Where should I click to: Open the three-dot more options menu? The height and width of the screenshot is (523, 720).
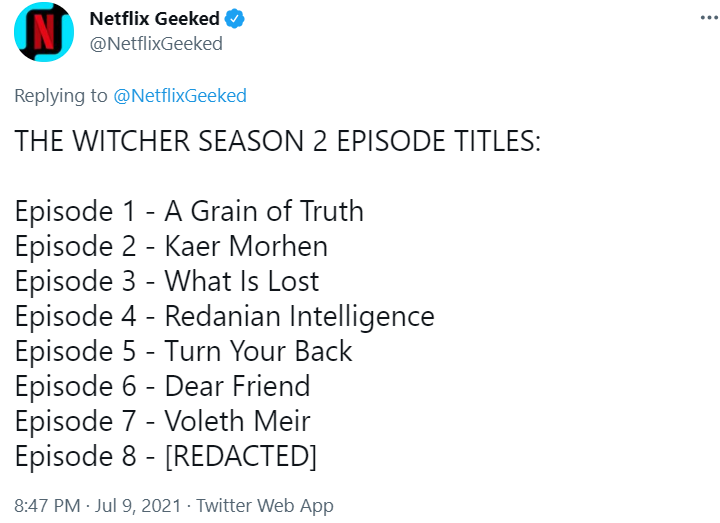point(709,18)
